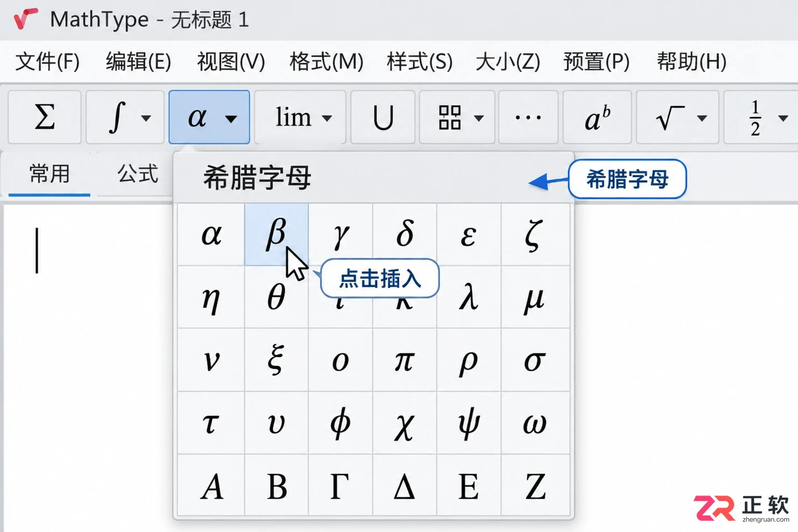The height and width of the screenshot is (532, 798).
Task: Switch to the 常用 tab
Action: 49,175
